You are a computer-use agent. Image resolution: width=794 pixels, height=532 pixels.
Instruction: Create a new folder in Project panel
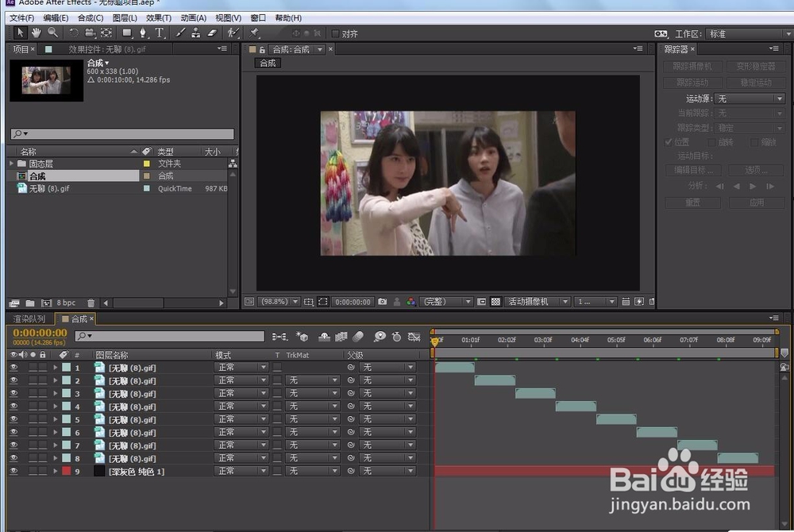(x=30, y=303)
